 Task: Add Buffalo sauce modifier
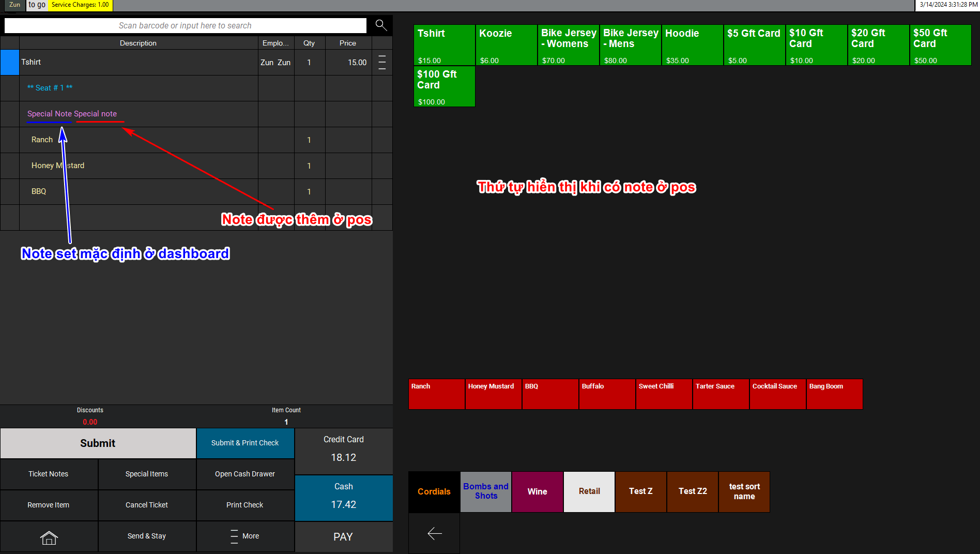(x=607, y=394)
